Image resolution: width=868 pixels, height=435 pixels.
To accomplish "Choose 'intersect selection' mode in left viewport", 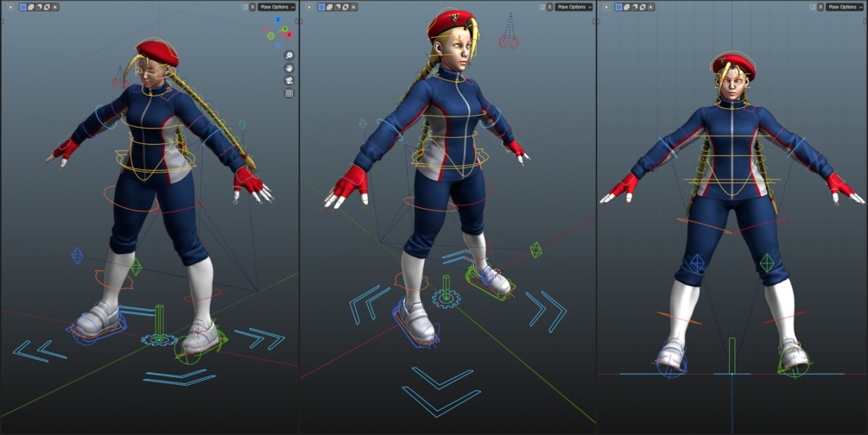I will 54,7.
